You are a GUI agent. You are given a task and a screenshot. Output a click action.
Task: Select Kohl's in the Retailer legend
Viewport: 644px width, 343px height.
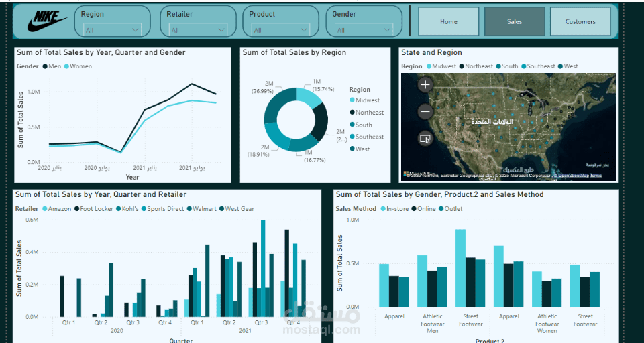127,209
